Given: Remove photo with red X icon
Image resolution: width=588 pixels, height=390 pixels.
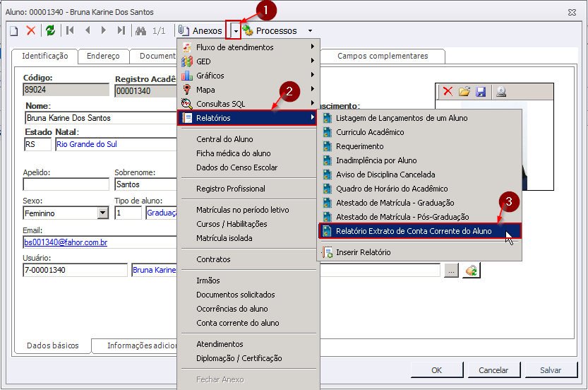Looking at the screenshot, I should [x=447, y=92].
